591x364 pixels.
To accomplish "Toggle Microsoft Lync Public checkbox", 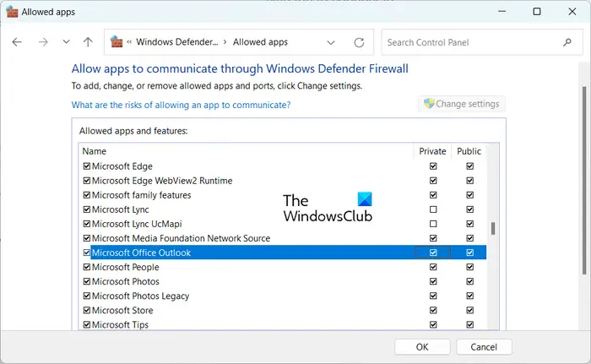I will (x=469, y=209).
